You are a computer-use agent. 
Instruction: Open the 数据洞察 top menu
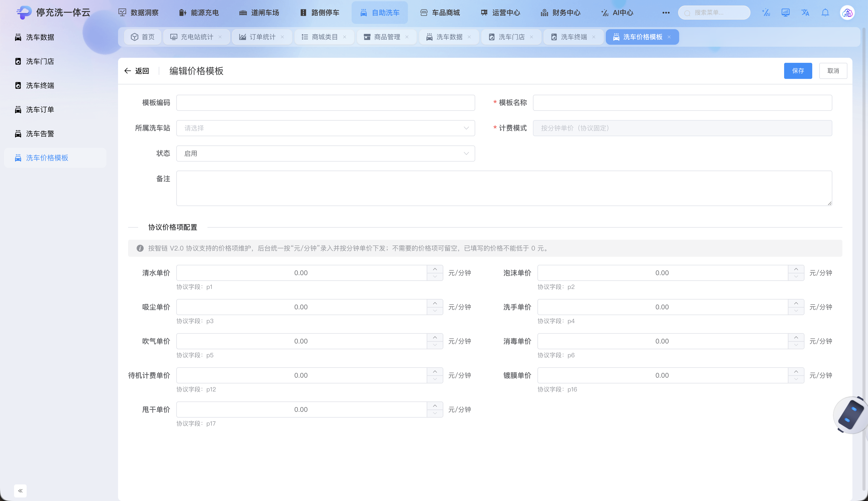click(x=138, y=13)
